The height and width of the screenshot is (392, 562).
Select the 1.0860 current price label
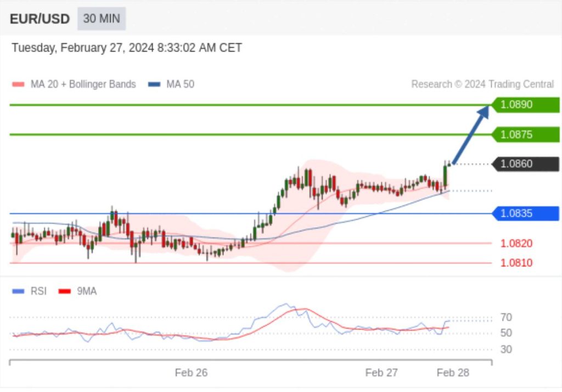[x=525, y=164]
